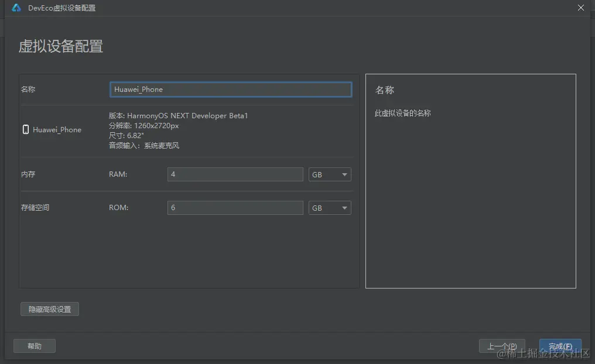Click the RAM: label
The width and height of the screenshot is (595, 364).
118,174
